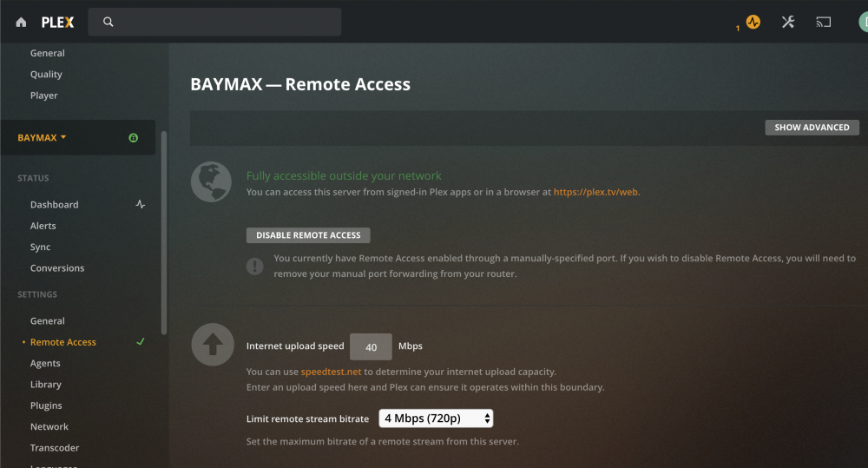Click the SETTINGS section header
This screenshot has width=868, height=468.
coord(37,294)
